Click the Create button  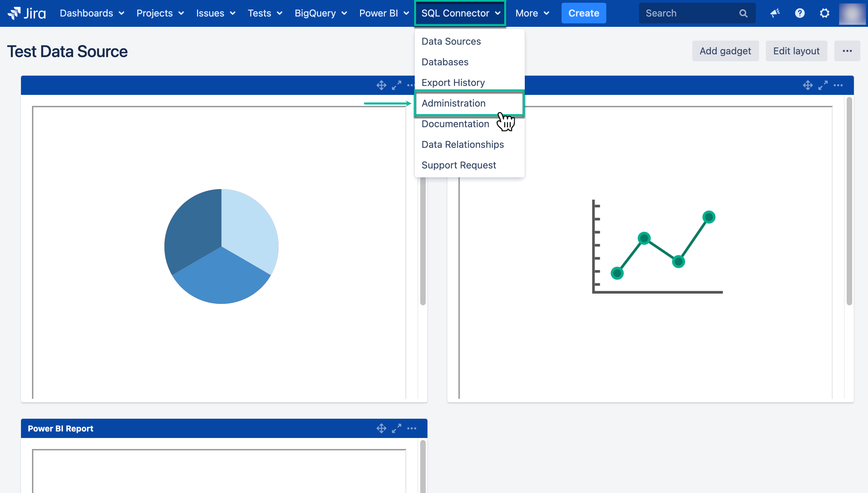point(584,13)
